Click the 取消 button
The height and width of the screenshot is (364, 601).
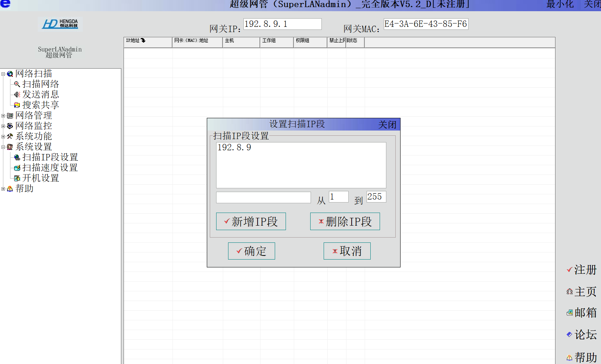pyautogui.click(x=347, y=251)
